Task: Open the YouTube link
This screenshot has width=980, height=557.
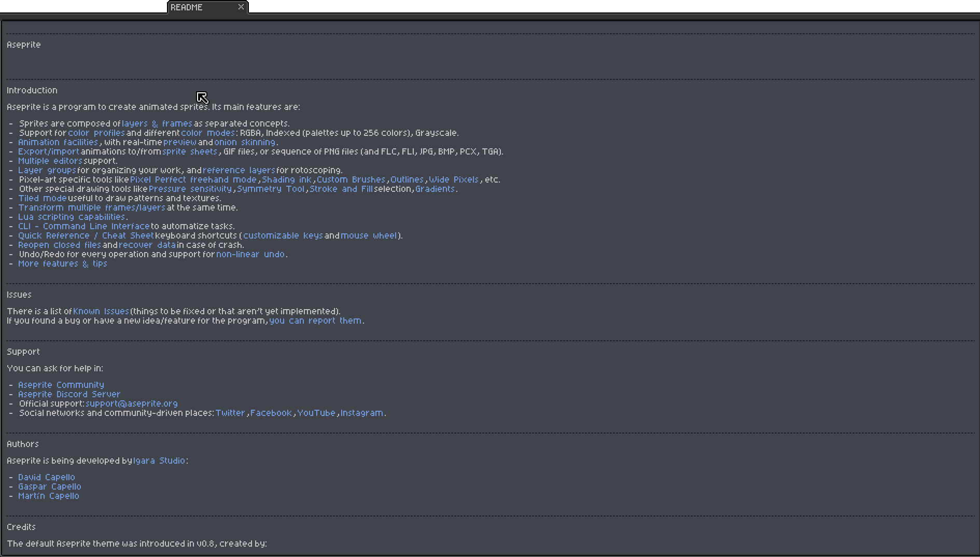Action: click(316, 413)
